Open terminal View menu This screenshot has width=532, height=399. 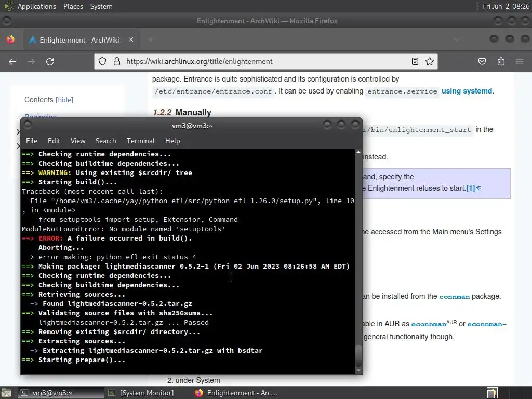click(78, 141)
